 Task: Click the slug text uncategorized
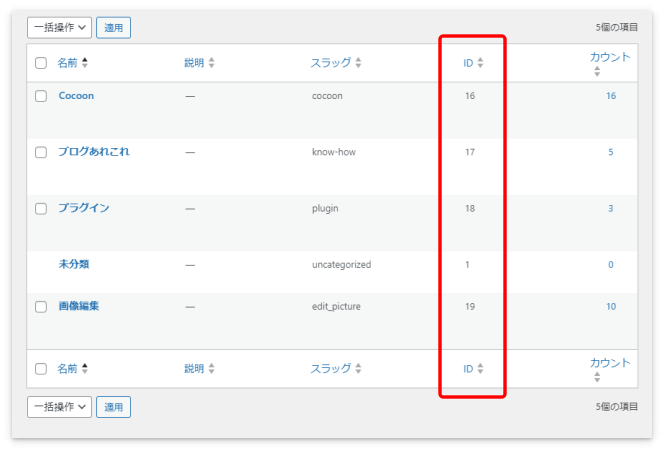(x=341, y=265)
